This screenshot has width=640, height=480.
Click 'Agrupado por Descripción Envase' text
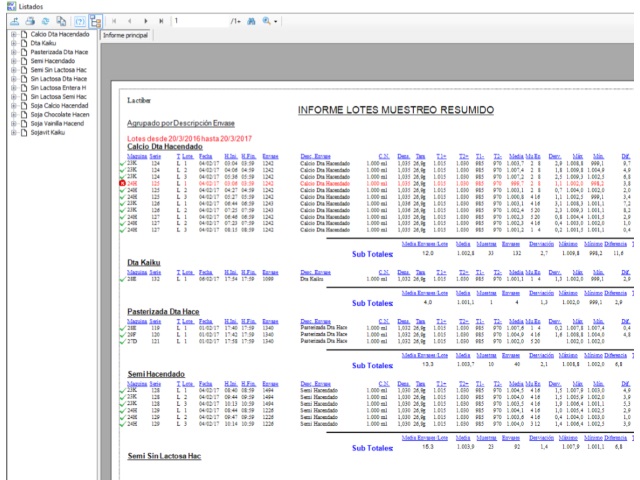point(180,123)
